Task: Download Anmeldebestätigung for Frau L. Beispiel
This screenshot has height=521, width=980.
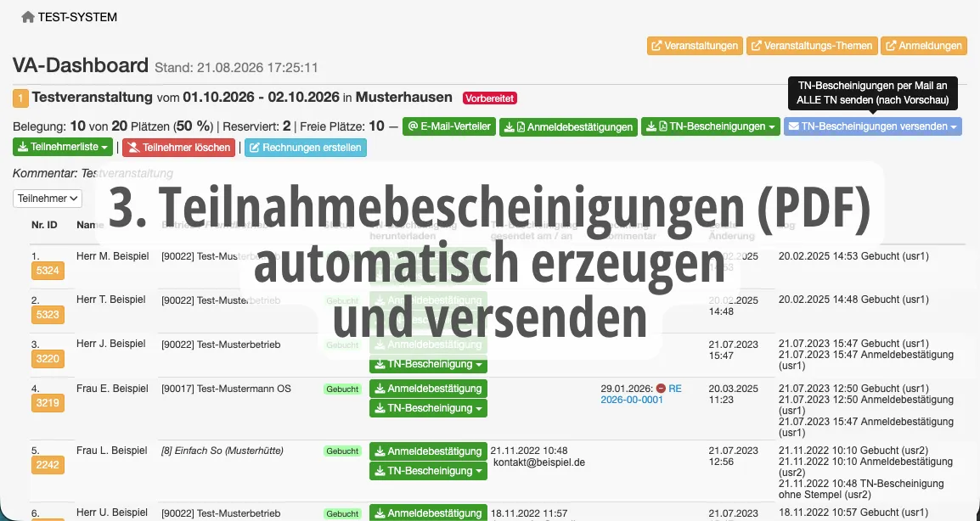Action: pos(428,451)
